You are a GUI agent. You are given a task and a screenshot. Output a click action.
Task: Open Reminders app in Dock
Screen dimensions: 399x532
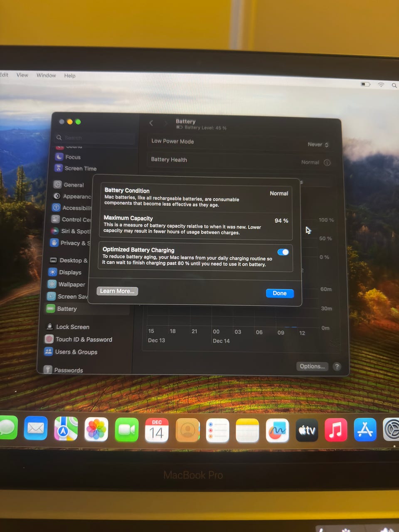[217, 431]
